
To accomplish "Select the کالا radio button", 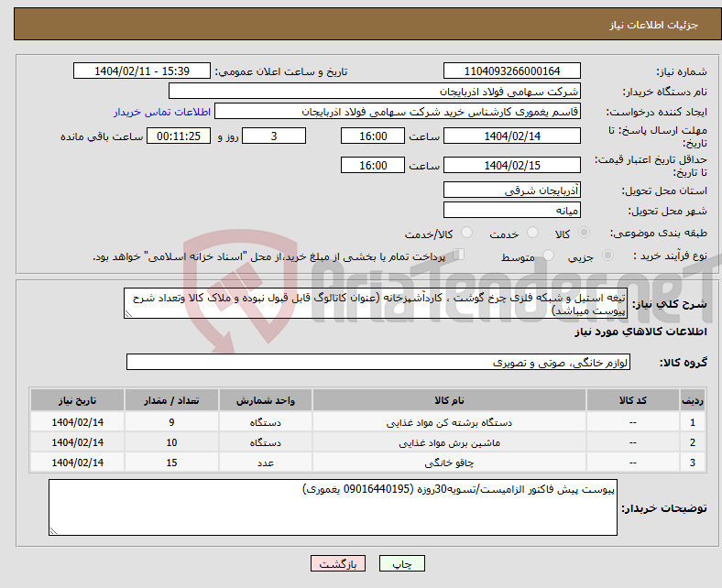I will coord(584,233).
